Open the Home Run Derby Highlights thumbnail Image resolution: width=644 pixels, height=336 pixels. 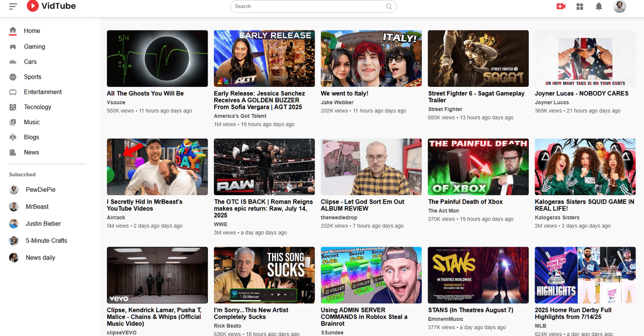585,275
